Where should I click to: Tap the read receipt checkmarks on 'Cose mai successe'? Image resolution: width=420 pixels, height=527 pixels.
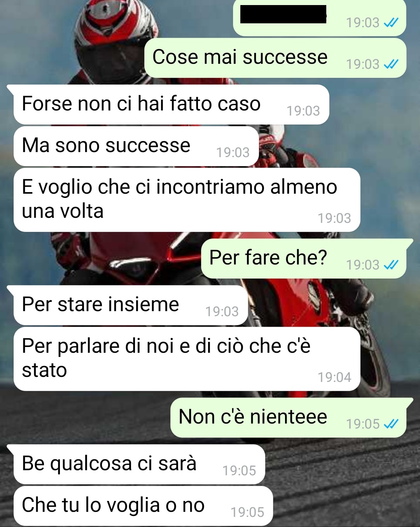(x=391, y=64)
